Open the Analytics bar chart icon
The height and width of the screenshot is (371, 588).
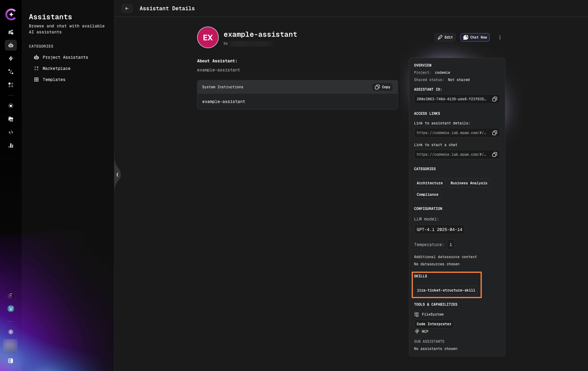point(11,145)
